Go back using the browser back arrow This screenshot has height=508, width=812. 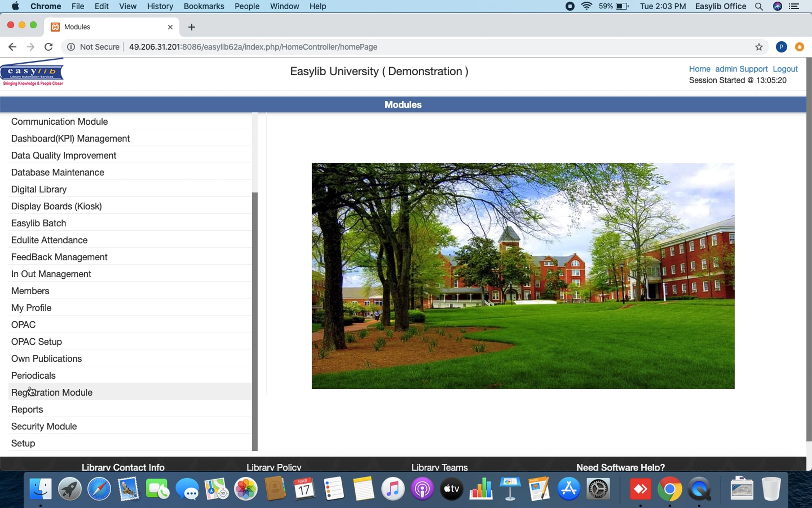12,47
